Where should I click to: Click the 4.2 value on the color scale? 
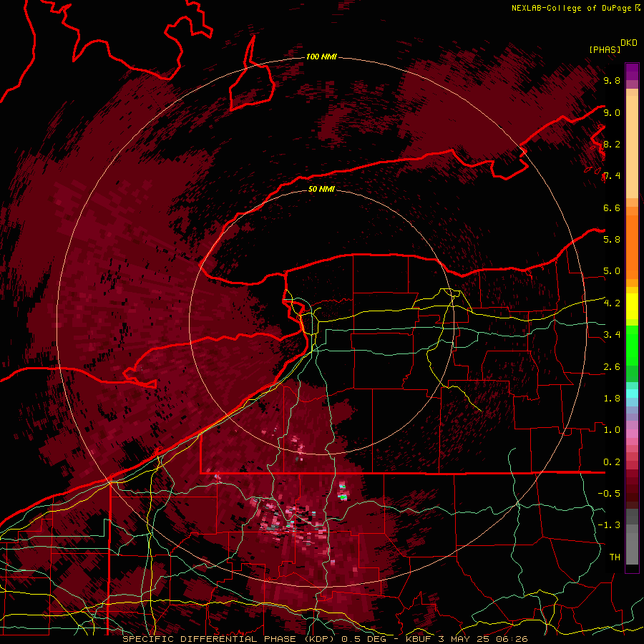(612, 303)
